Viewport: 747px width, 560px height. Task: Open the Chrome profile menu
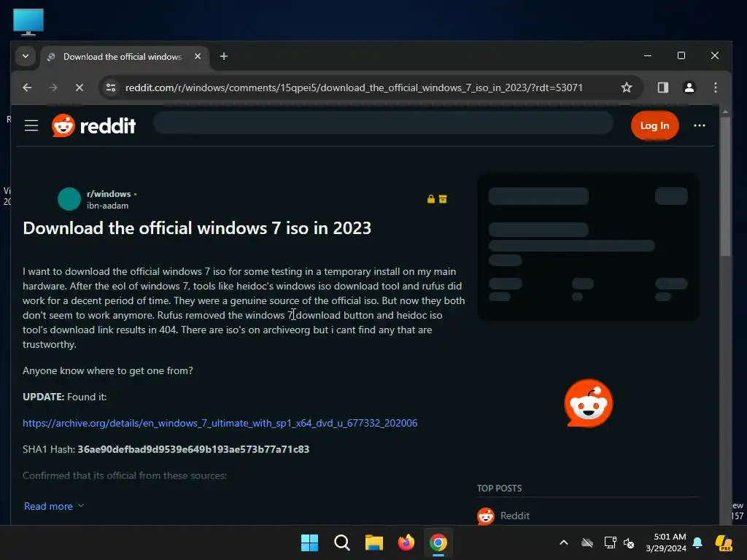689,87
